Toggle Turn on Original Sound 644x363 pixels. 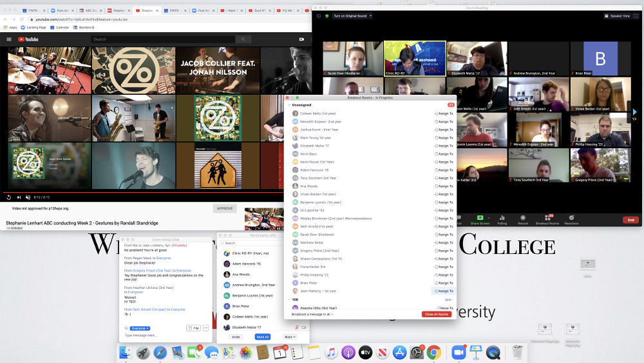(350, 16)
